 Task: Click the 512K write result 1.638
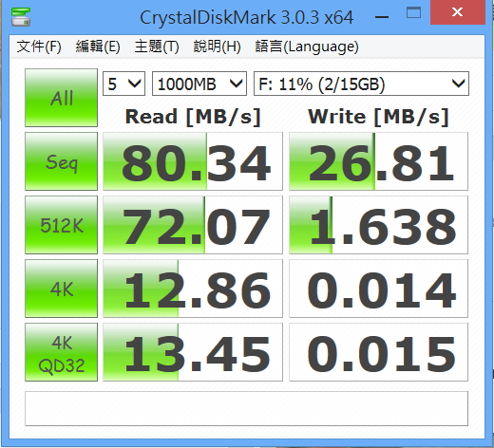coord(378,225)
